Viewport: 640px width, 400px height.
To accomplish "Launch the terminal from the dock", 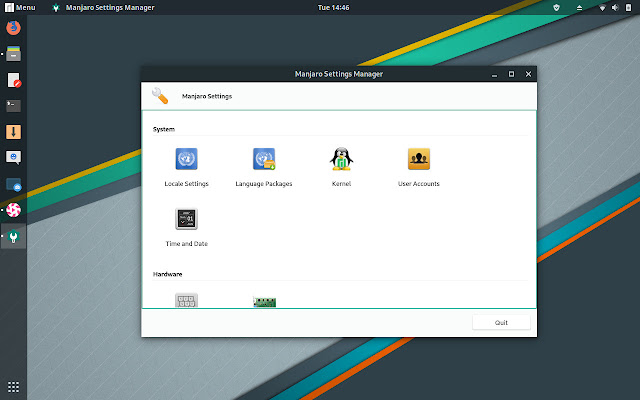I will pos(13,106).
